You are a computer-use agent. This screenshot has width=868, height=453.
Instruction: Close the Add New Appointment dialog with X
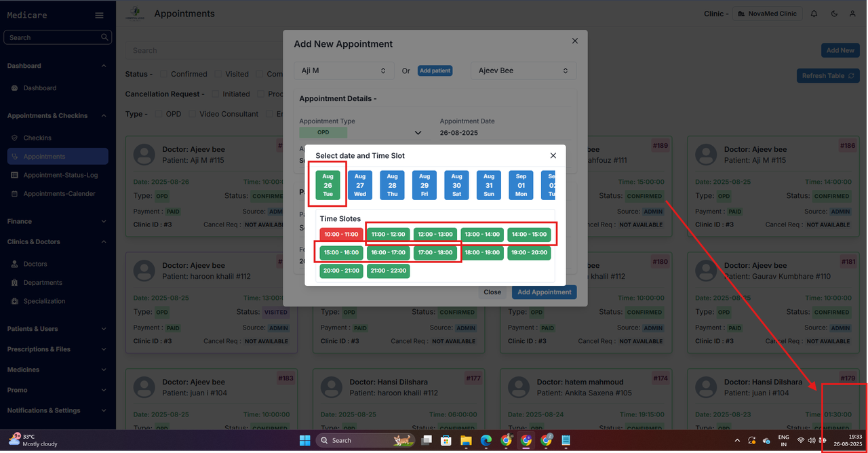575,41
